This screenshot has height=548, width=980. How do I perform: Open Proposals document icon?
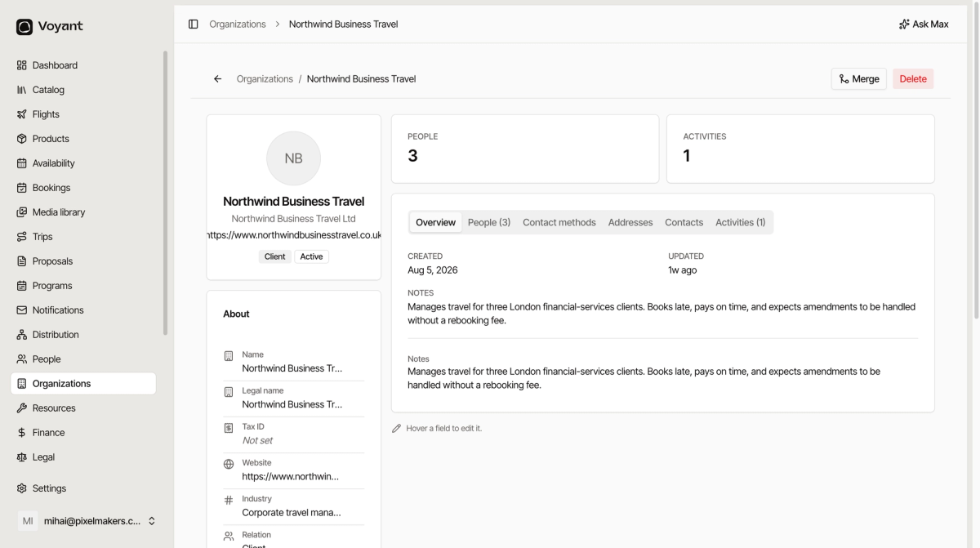pos(22,261)
